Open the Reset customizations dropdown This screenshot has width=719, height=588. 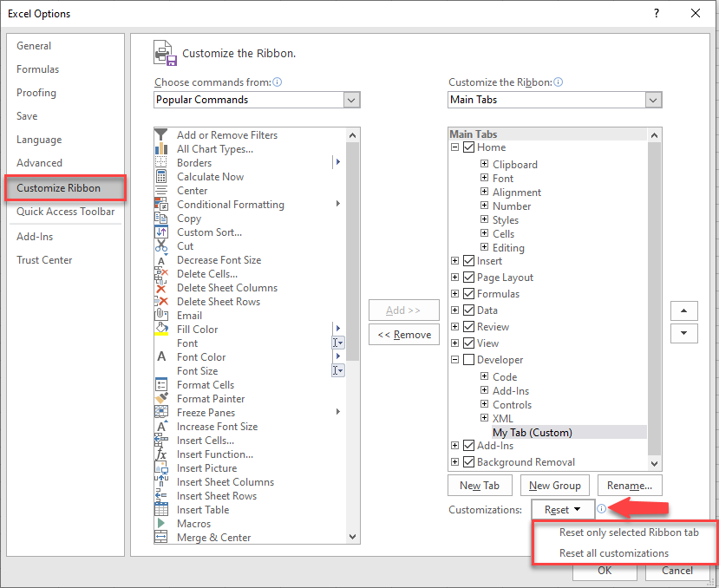[x=563, y=510]
